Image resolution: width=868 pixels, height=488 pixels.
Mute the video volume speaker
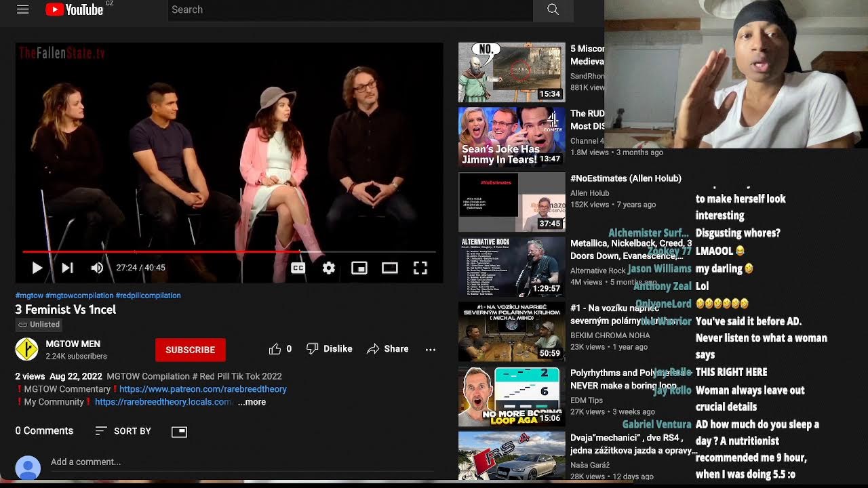(x=97, y=268)
